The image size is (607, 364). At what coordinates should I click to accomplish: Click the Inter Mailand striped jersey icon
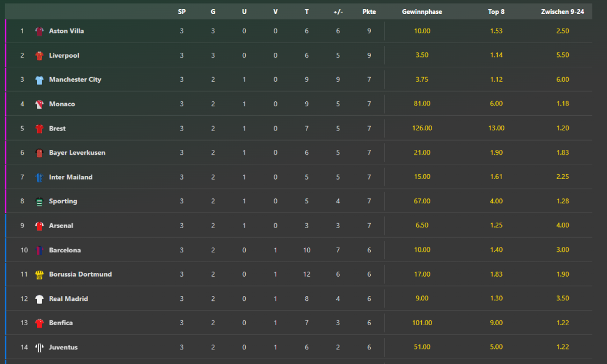click(x=39, y=177)
